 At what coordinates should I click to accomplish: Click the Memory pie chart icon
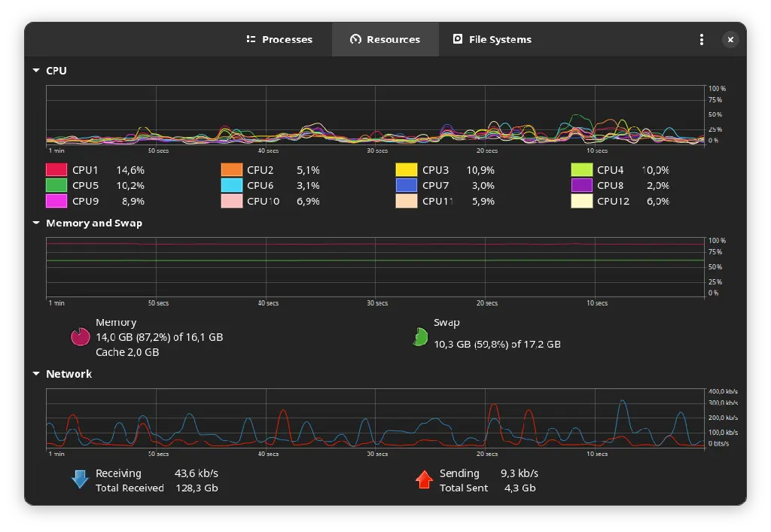point(80,337)
